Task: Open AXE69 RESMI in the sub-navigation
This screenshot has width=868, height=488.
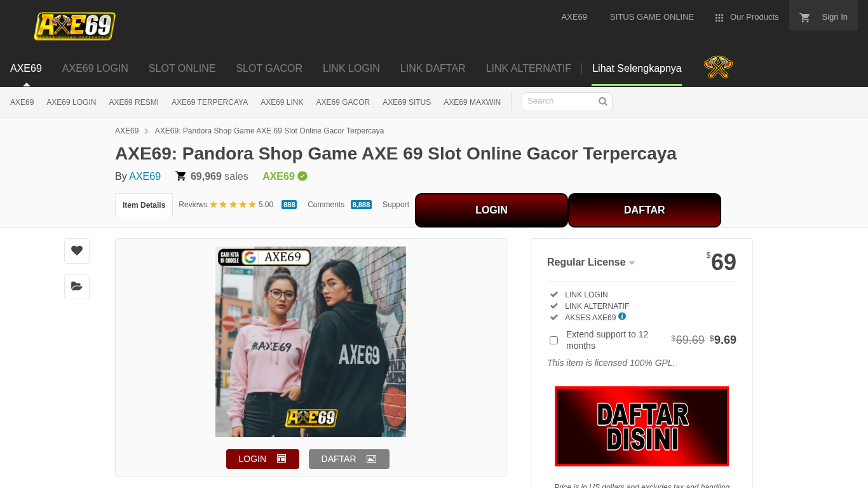Action: (134, 102)
